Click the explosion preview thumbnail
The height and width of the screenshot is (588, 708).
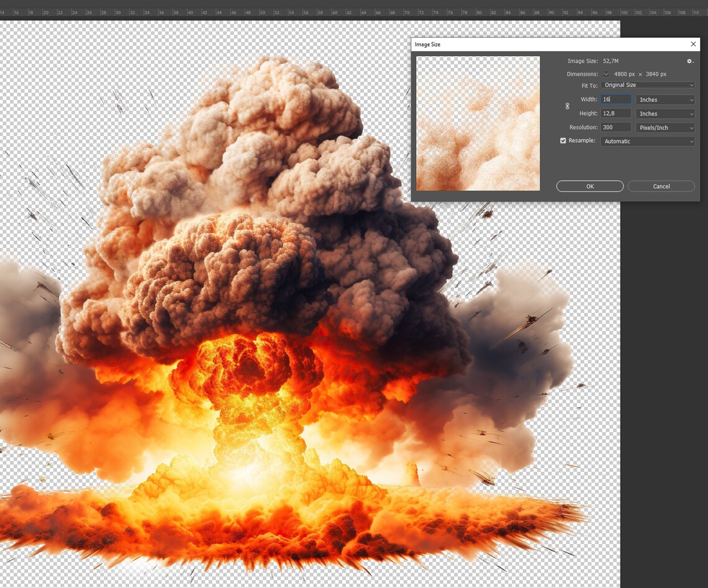[x=477, y=123]
